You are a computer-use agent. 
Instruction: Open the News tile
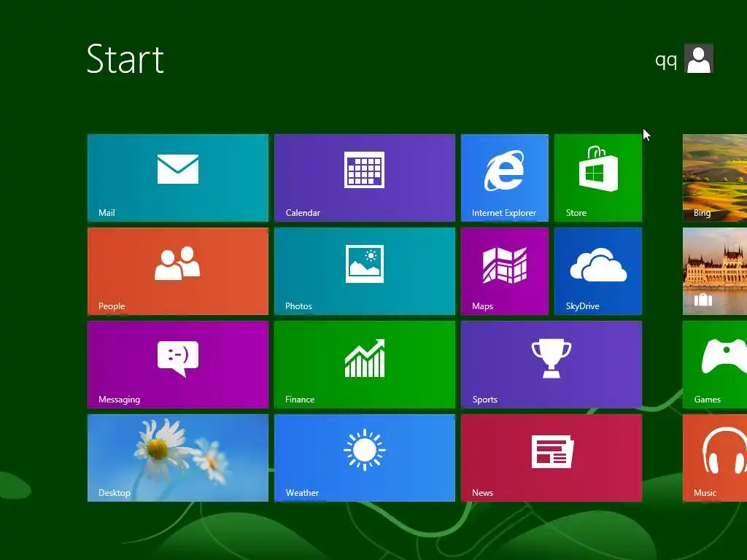tap(551, 458)
